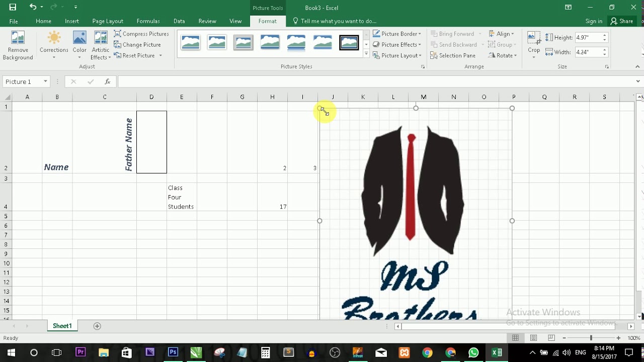The image size is (644, 362).
Task: Expand the Picture Styles gallery
Action: [366, 55]
